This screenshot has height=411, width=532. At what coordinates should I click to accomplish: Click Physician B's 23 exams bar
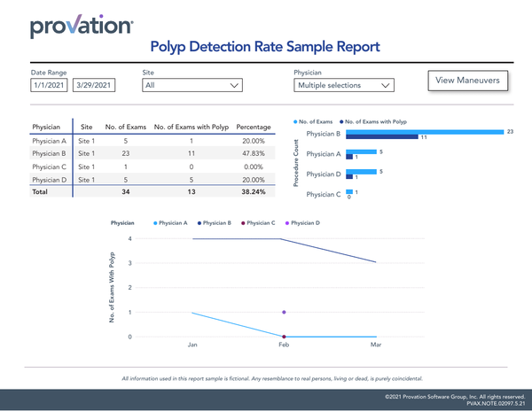[x=424, y=131]
